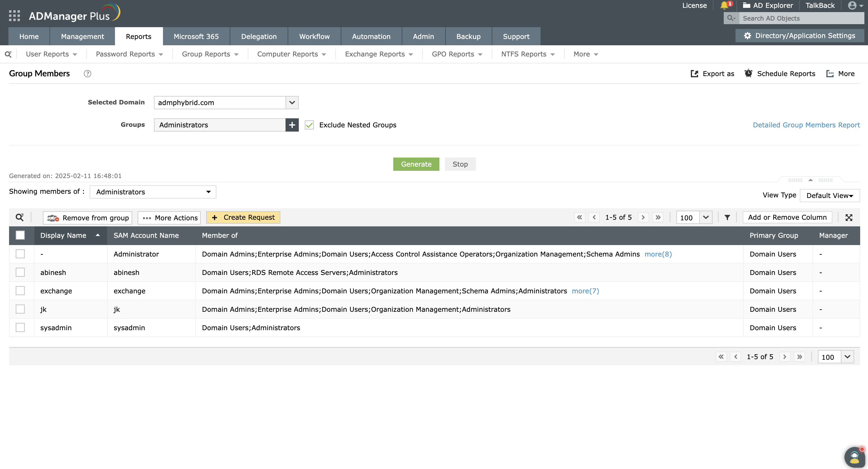Click the Generate button

click(416, 164)
